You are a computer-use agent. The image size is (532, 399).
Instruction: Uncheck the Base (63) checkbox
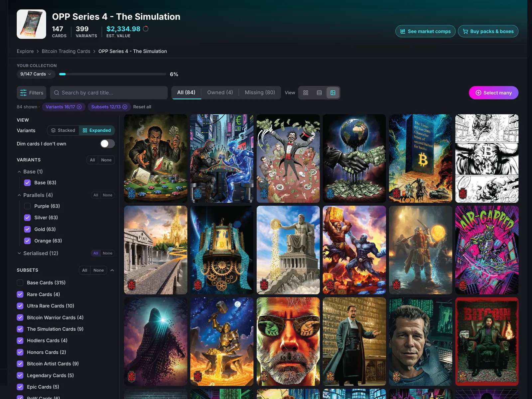click(x=27, y=183)
